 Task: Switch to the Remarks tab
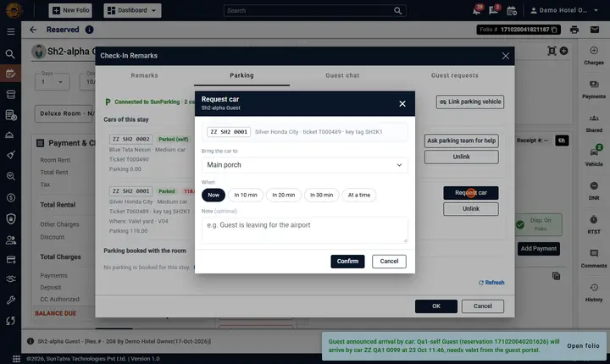click(x=144, y=75)
